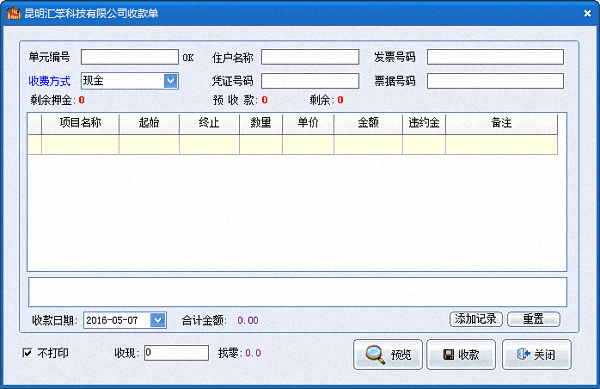Focus the 凭证号码 input field
The width and height of the screenshot is (600, 389).
coord(310,81)
